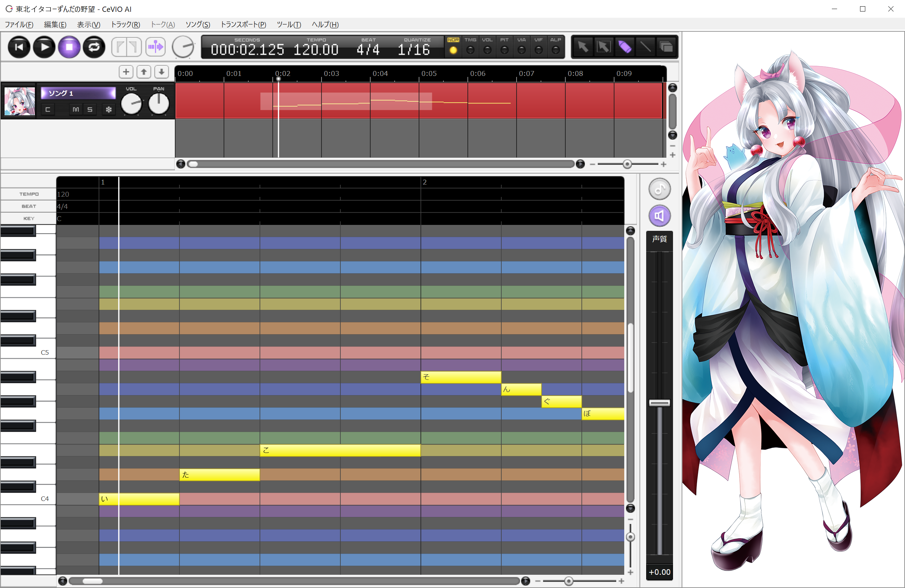Select the note そ in measure 2
Viewport: 905px width, 588px height.
[x=461, y=377]
